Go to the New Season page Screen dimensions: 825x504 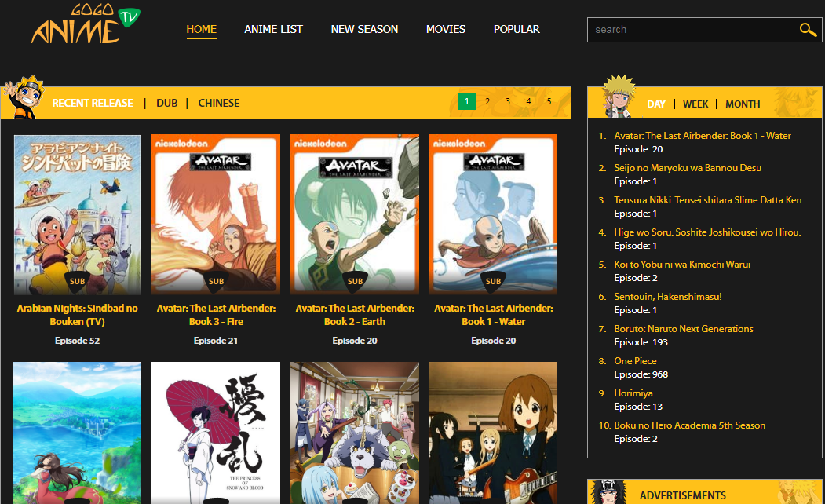364,29
